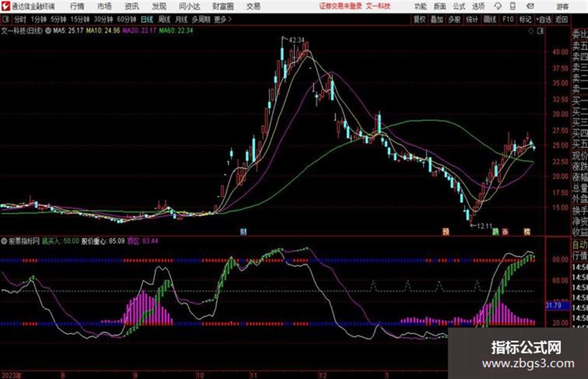
Task: Switch to the 分时 period tab
Action: click(x=21, y=19)
